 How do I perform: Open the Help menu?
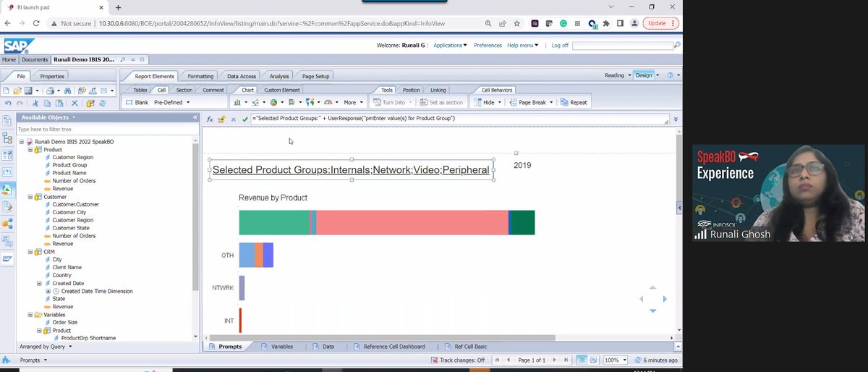tap(523, 45)
